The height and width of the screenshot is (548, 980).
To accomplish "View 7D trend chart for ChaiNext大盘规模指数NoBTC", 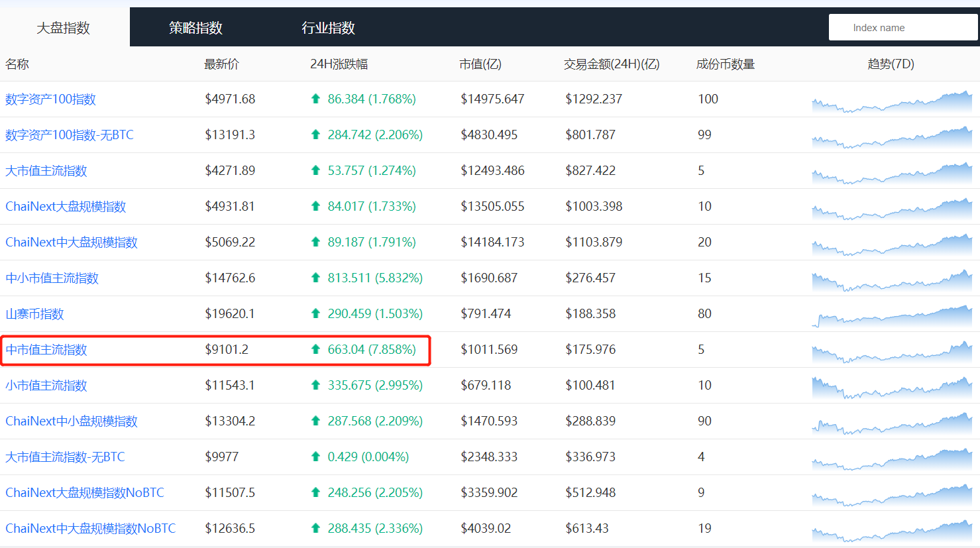I will click(892, 495).
